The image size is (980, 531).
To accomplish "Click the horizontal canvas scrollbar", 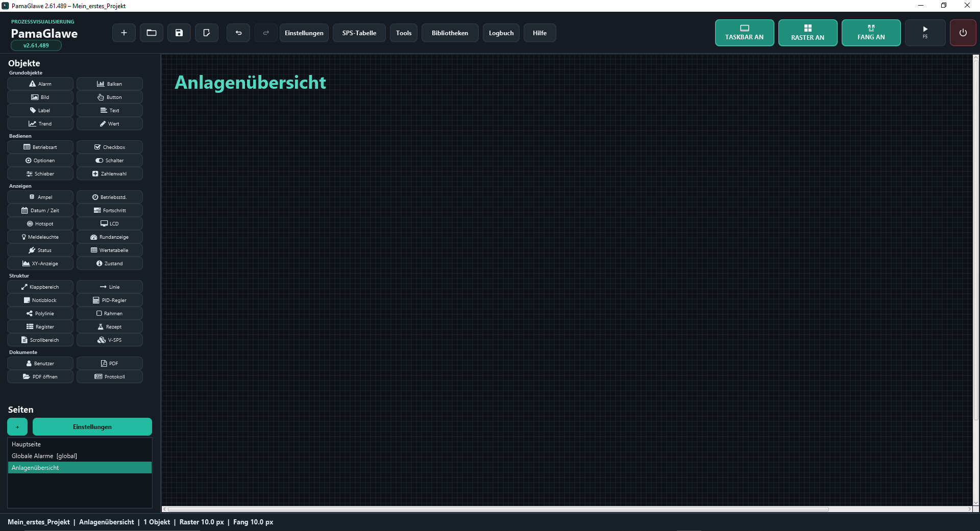I will [498, 509].
